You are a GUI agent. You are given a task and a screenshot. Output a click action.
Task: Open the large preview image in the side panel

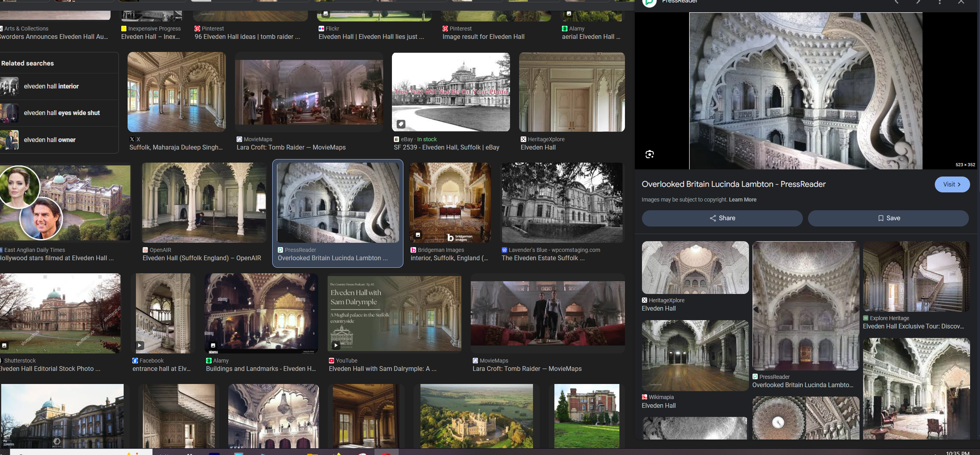pyautogui.click(x=806, y=91)
